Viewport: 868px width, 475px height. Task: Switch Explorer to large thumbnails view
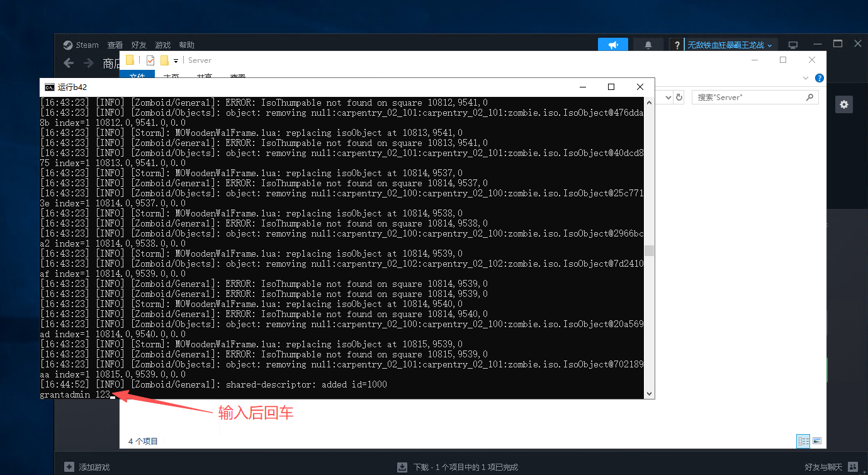point(817,441)
